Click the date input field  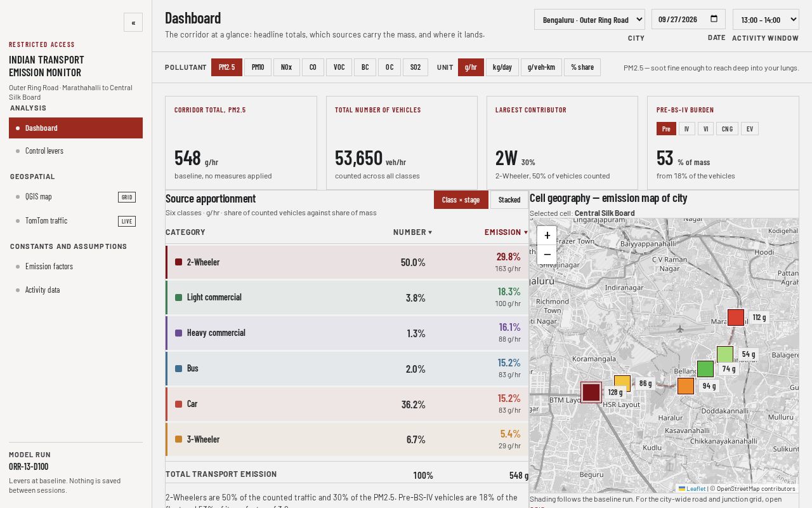688,19
